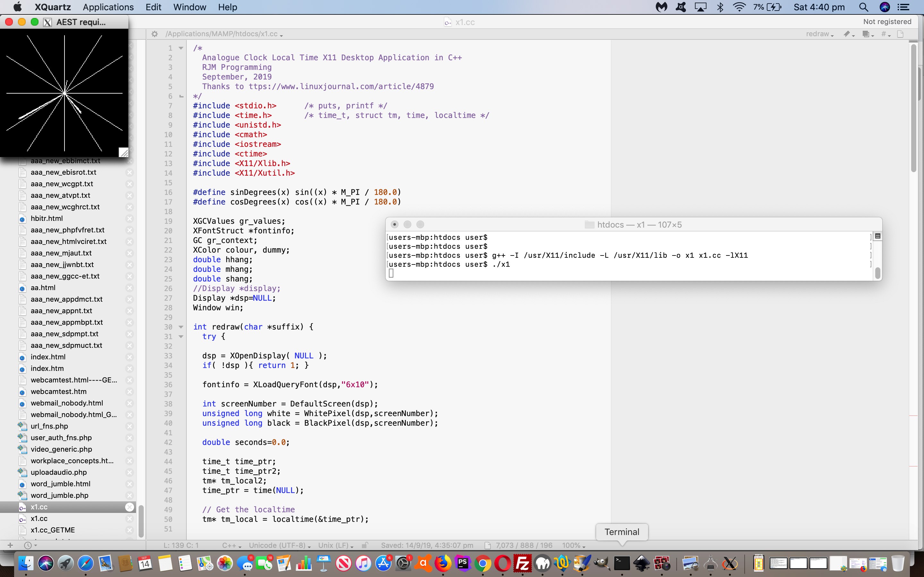Open the Unicode (UTF-8) encoding dropdown
This screenshot has width=924, height=577.
click(279, 545)
